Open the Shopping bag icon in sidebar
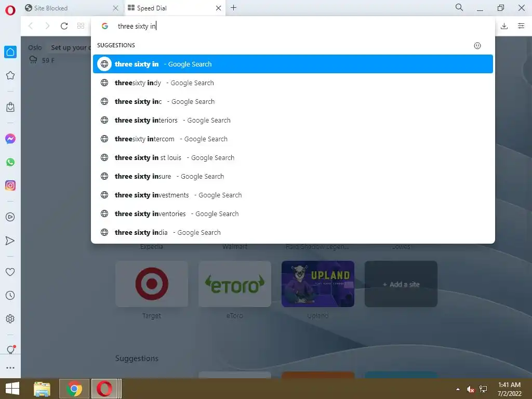Viewport: 532px width, 399px height. point(10,107)
